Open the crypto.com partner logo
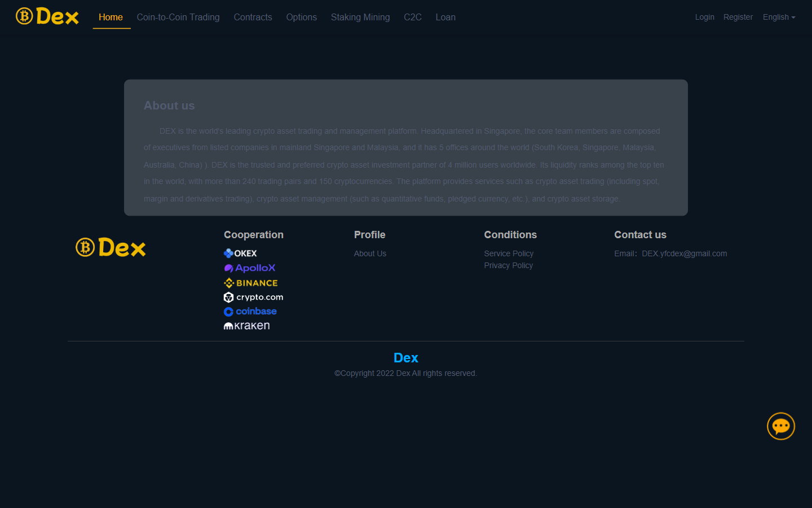The image size is (812, 508). coord(254,297)
